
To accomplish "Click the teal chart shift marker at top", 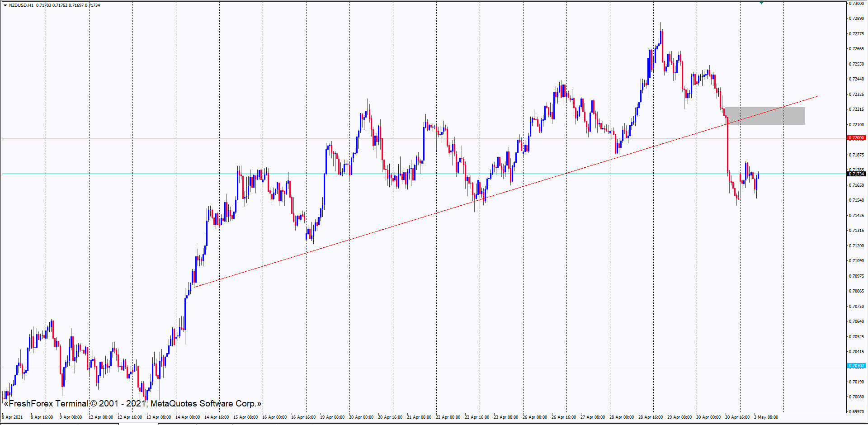I will (x=762, y=3).
